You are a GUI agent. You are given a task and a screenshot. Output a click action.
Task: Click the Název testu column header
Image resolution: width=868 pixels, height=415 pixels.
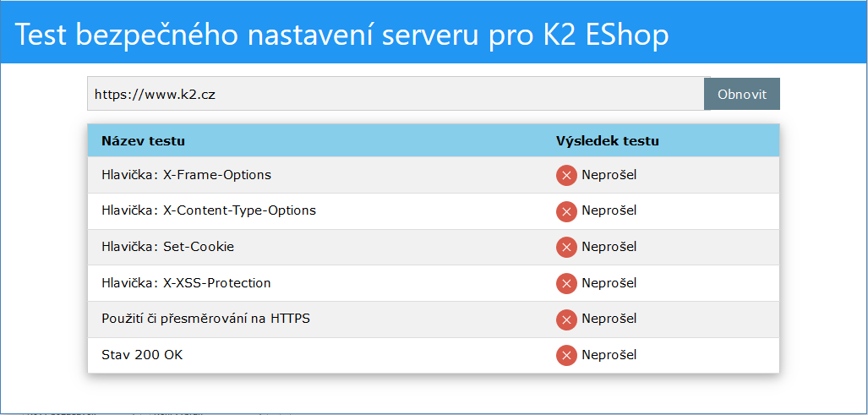coord(143,141)
